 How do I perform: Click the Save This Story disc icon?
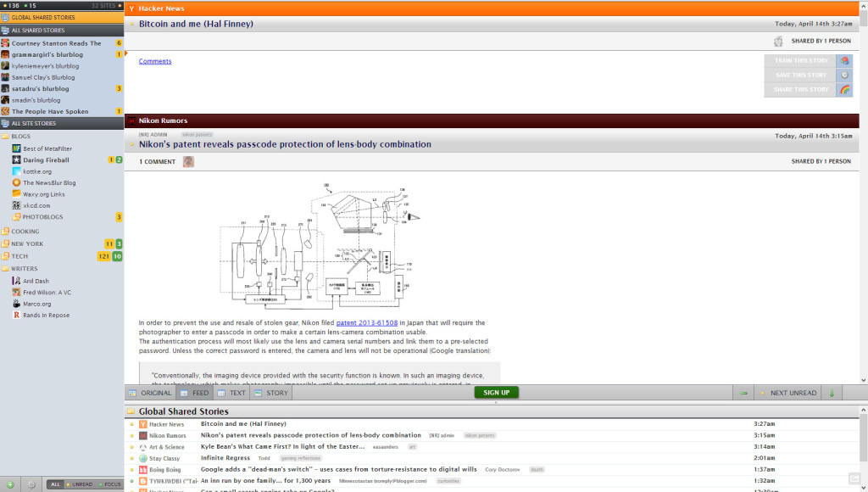click(x=844, y=75)
